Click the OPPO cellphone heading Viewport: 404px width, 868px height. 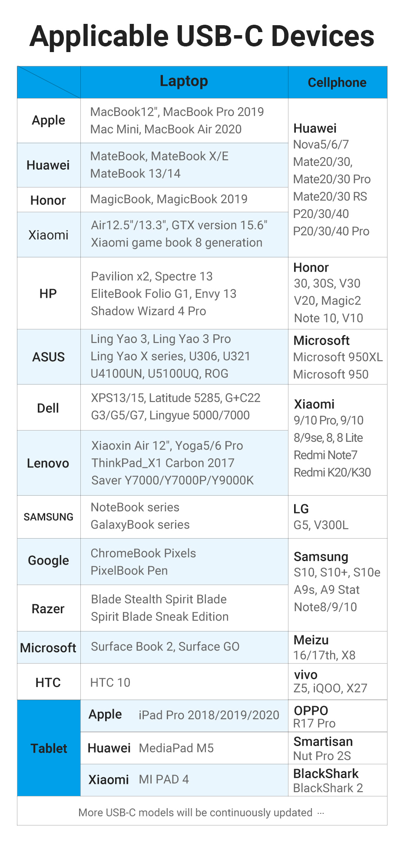(311, 710)
